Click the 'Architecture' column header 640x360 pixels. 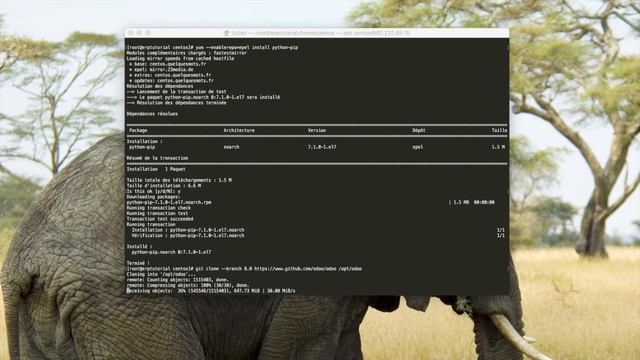click(x=239, y=130)
